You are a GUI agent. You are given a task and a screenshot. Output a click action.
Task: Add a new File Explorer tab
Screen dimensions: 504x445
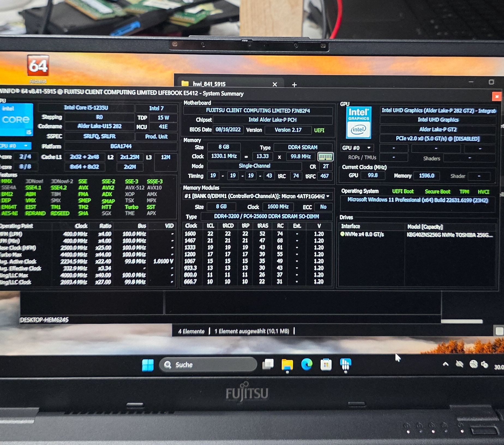294,85
